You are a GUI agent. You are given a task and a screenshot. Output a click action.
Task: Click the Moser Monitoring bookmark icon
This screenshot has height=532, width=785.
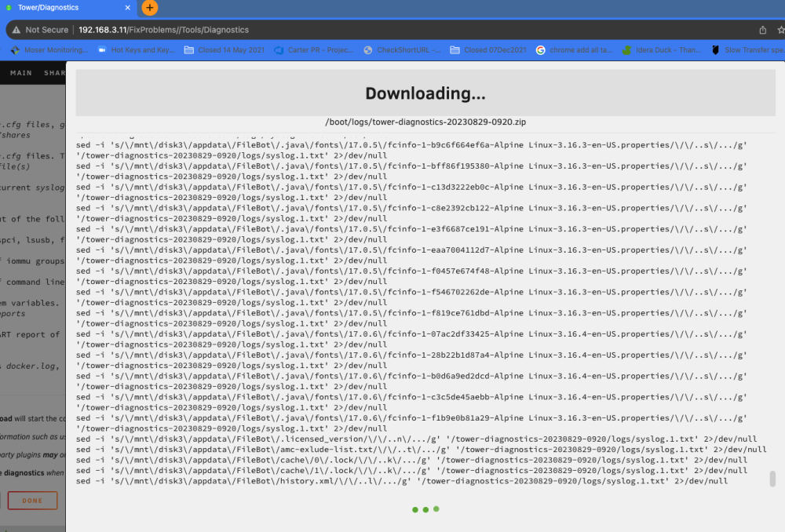click(15, 50)
